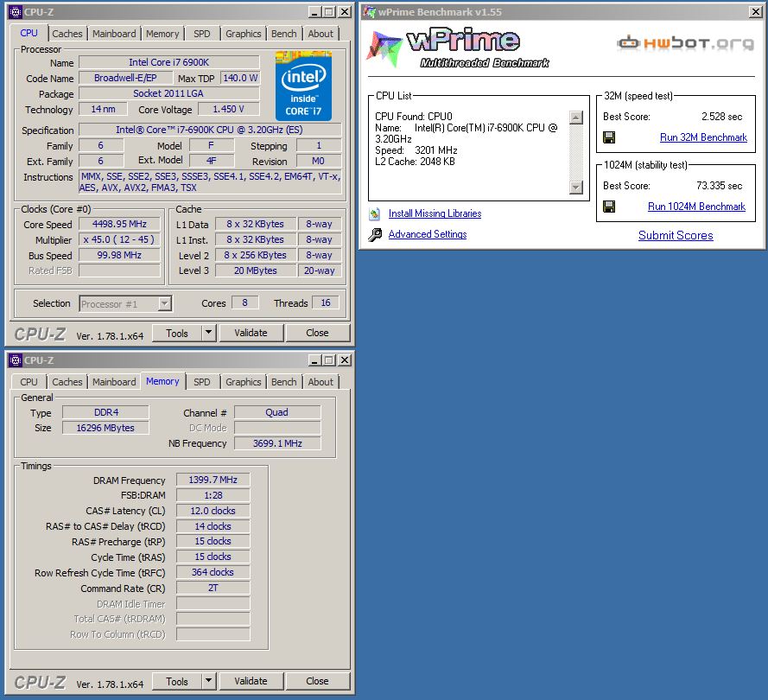
Task: Click the Specification field text
Action: (210, 130)
